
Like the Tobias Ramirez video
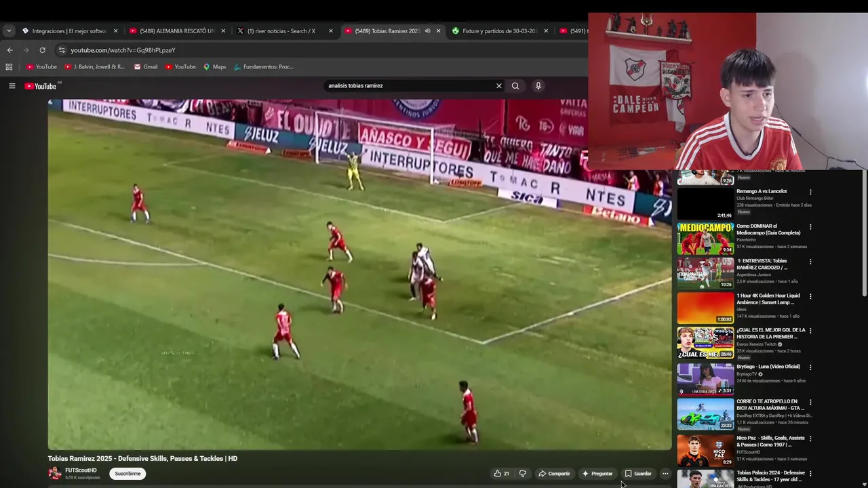pyautogui.click(x=501, y=474)
